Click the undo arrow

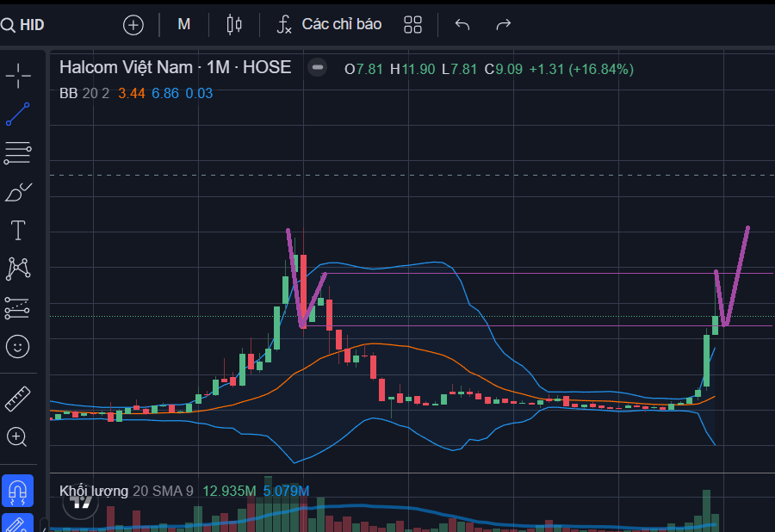(x=462, y=24)
